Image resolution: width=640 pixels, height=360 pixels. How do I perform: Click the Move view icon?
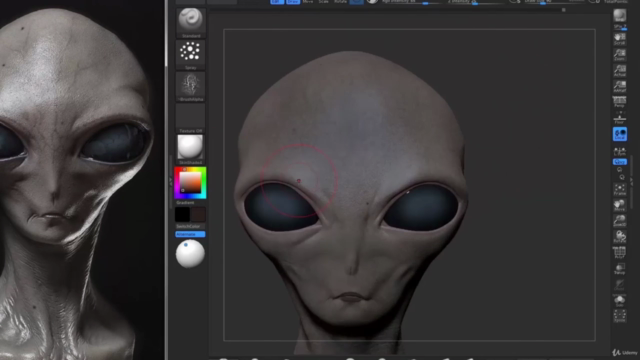pos(620,205)
